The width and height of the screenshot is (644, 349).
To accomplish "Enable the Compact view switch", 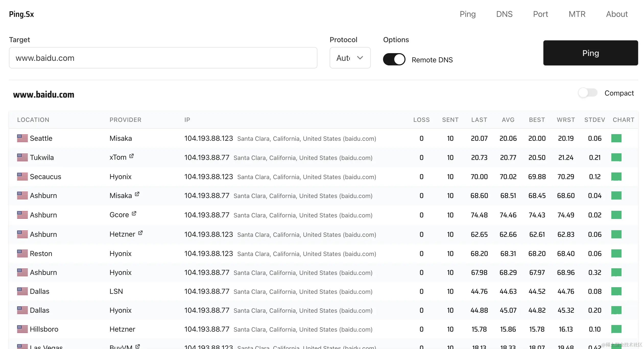I will tap(588, 93).
